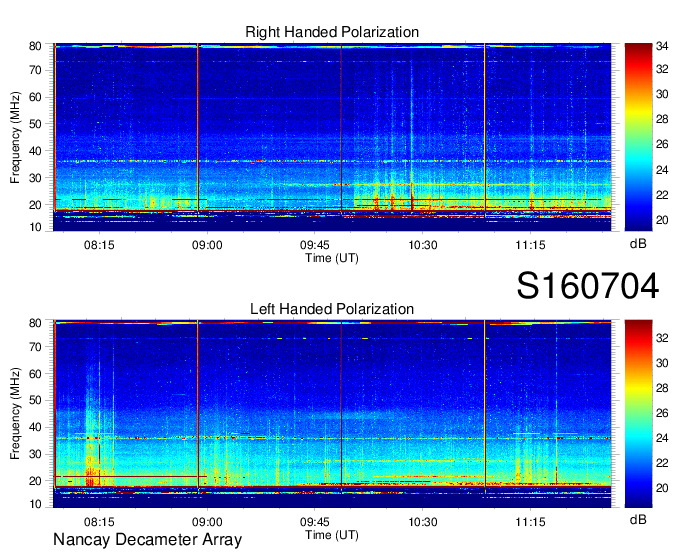Click the 10:30 tick label on the bottom plot
Viewport: 680px width, 552px height.
coord(423,522)
